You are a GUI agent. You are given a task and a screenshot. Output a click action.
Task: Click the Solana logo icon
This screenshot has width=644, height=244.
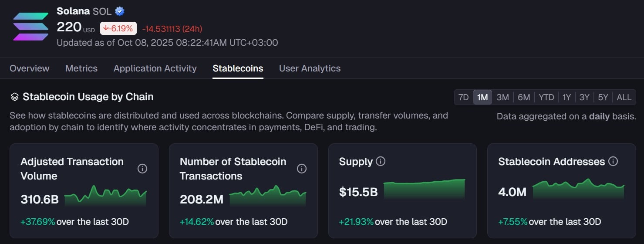(x=31, y=27)
